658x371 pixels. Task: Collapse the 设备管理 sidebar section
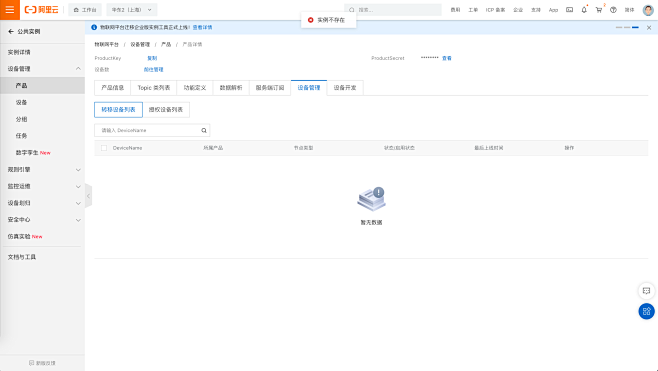click(42, 68)
